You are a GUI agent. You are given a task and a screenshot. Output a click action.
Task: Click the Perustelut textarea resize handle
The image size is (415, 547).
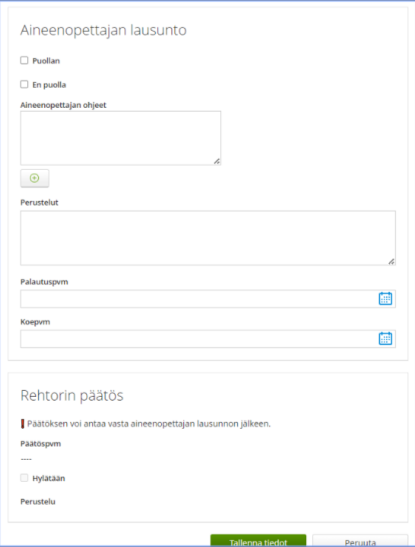coord(391,261)
